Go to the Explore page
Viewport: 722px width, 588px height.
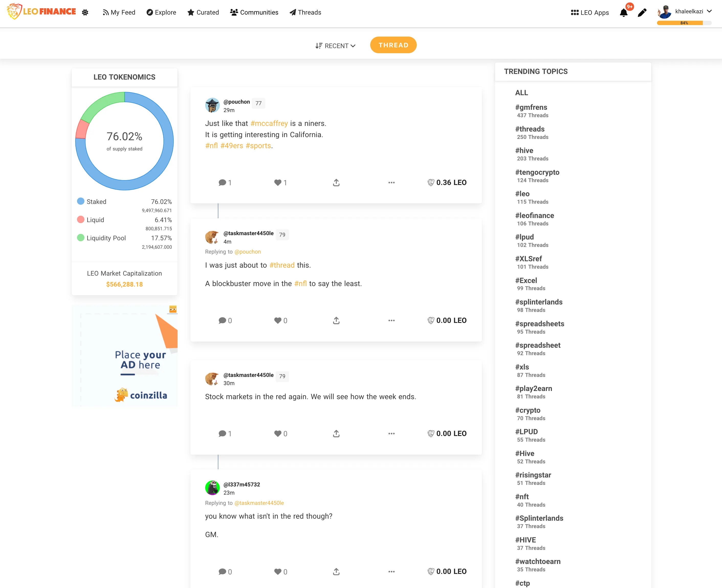[x=161, y=12]
